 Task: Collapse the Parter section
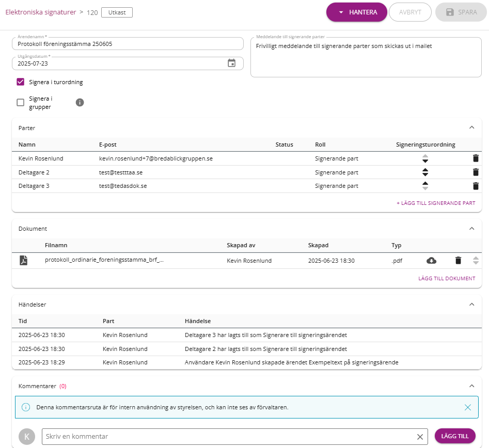[471, 127]
